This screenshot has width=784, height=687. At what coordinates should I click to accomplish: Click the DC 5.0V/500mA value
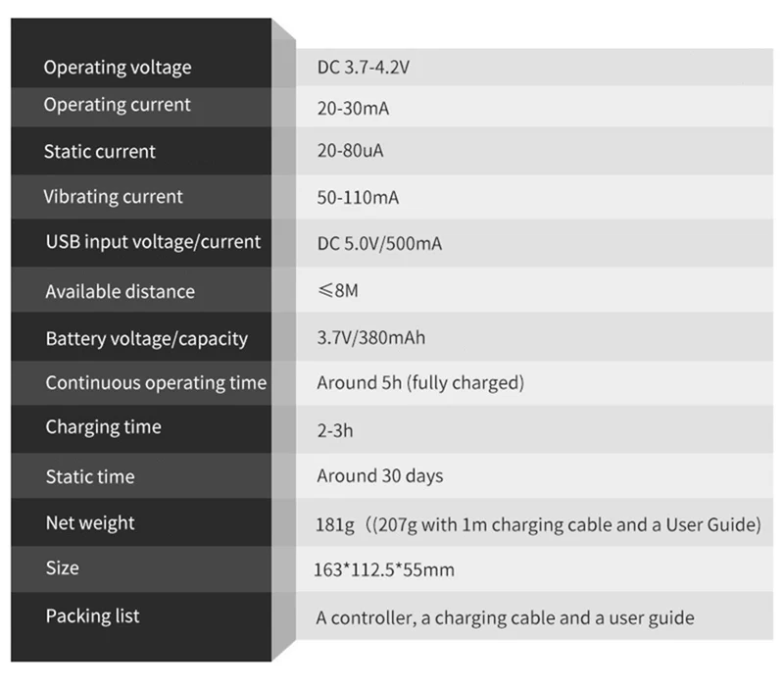point(379,243)
